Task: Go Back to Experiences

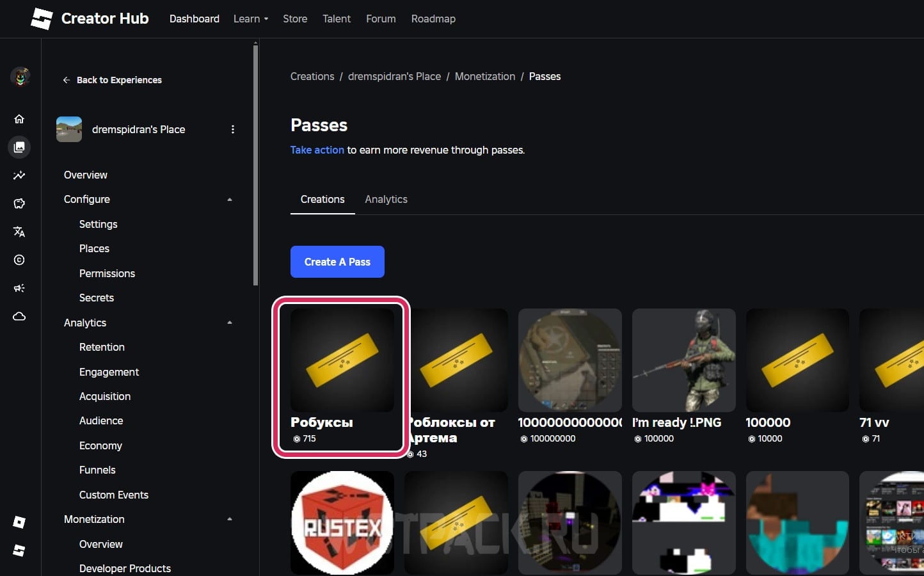Action: (112, 80)
